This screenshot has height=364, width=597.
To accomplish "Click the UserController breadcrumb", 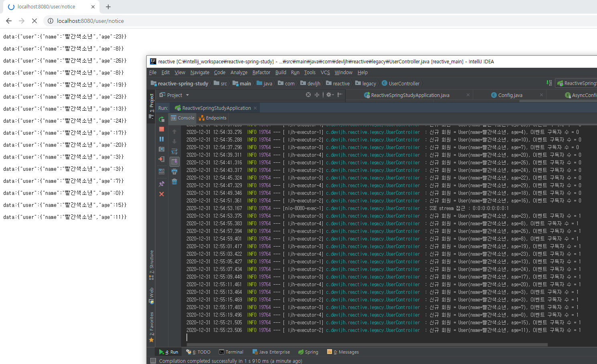I will [x=401, y=83].
